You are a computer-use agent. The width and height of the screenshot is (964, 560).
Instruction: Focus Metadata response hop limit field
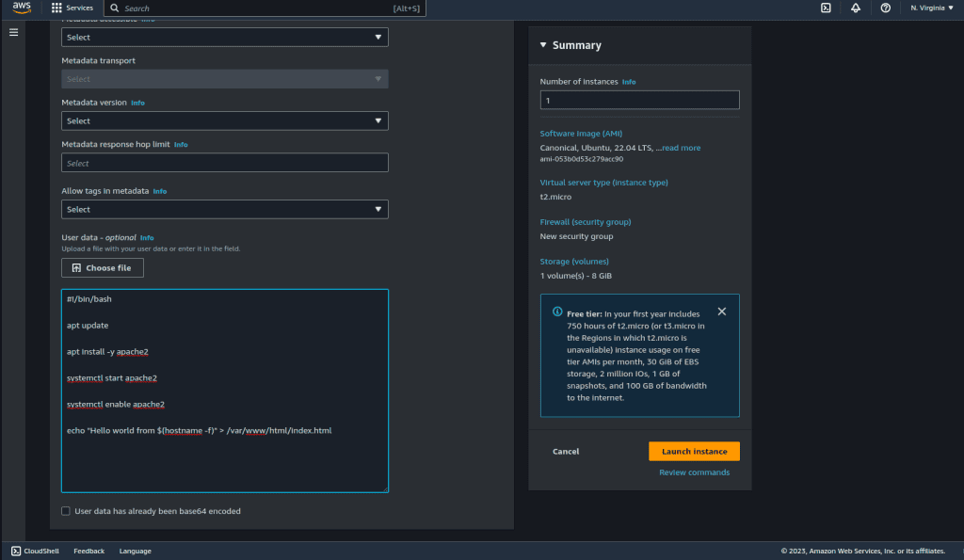click(x=224, y=163)
